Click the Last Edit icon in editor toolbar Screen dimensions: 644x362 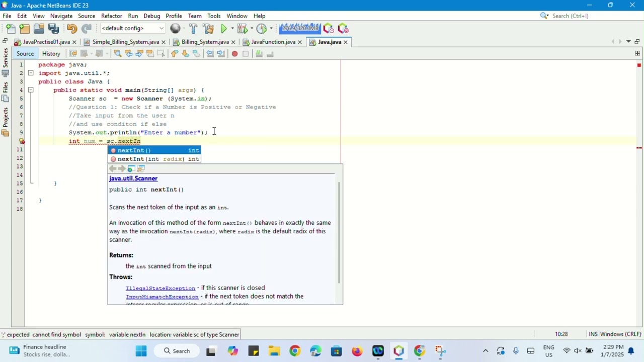click(x=73, y=54)
